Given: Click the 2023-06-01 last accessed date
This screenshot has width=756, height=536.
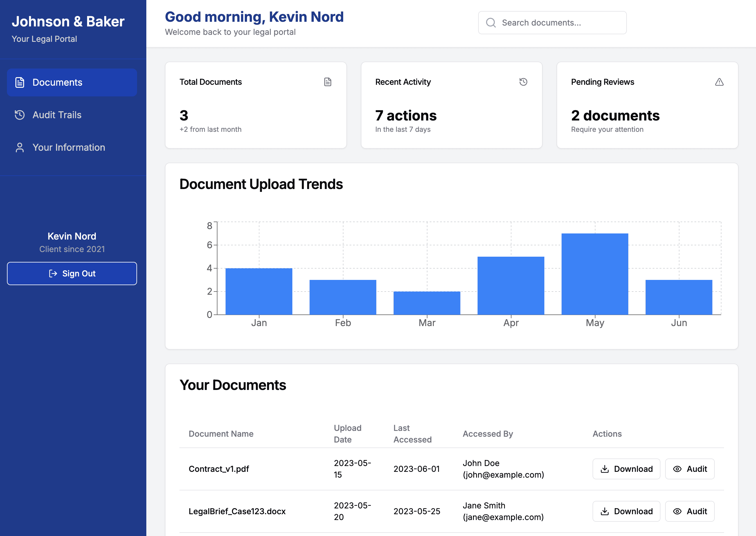Looking at the screenshot, I should [416, 469].
